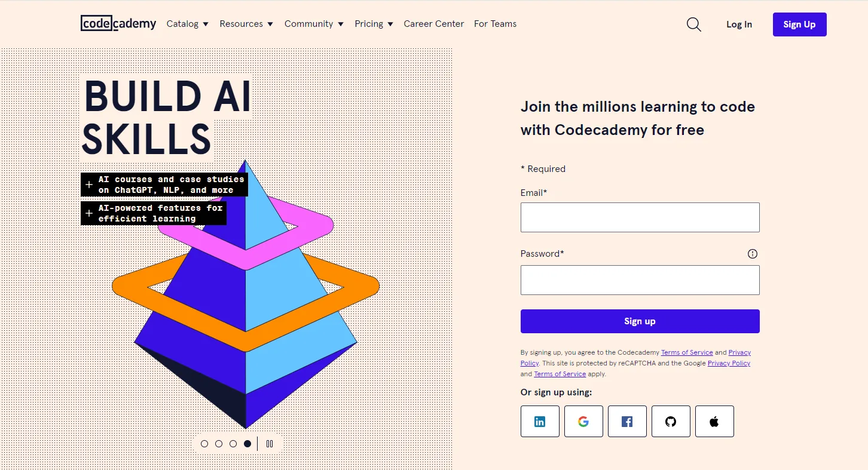
Task: Select the second carousel slide dot
Action: pos(219,444)
